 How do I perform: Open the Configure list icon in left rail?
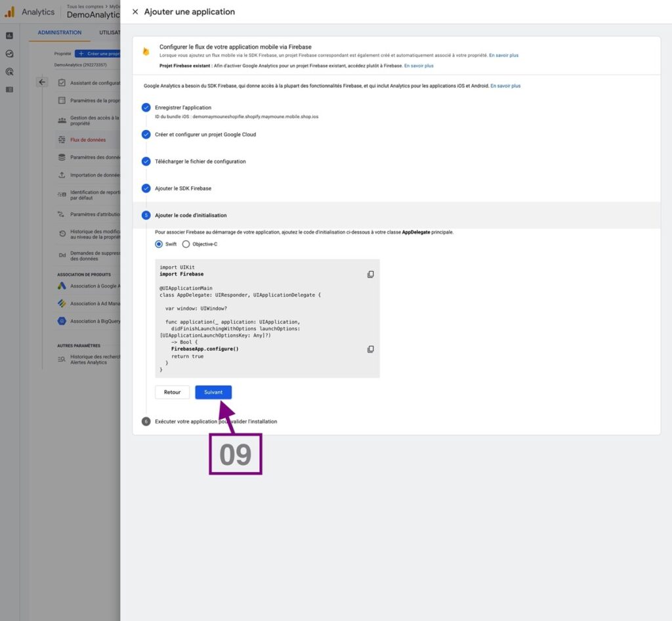coord(9,89)
